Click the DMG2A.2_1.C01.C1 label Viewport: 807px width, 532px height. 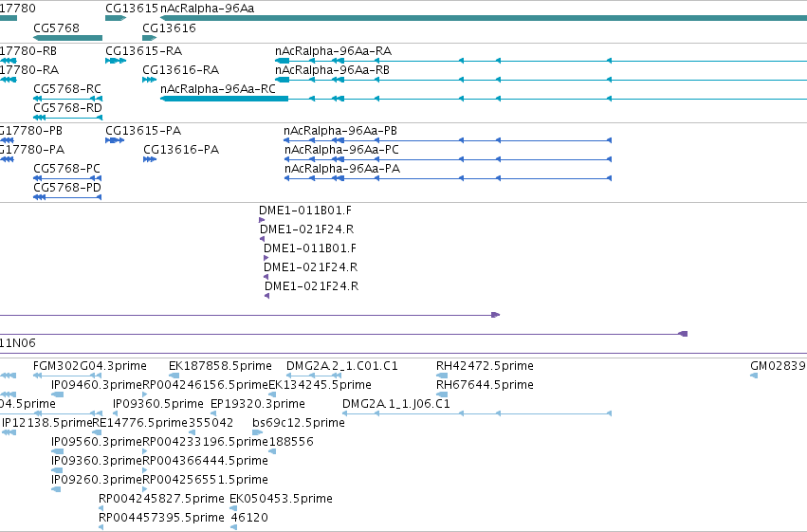pyautogui.click(x=342, y=366)
